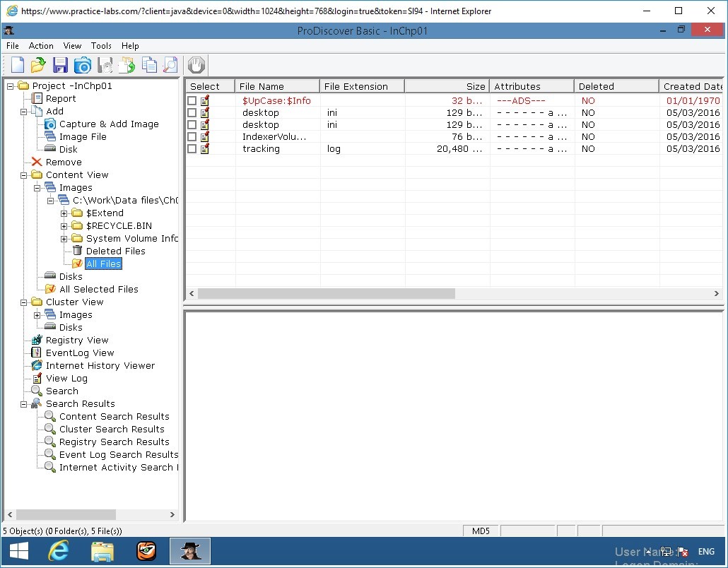Sort by Attributes column header
The height and width of the screenshot is (568, 728).
[532, 86]
